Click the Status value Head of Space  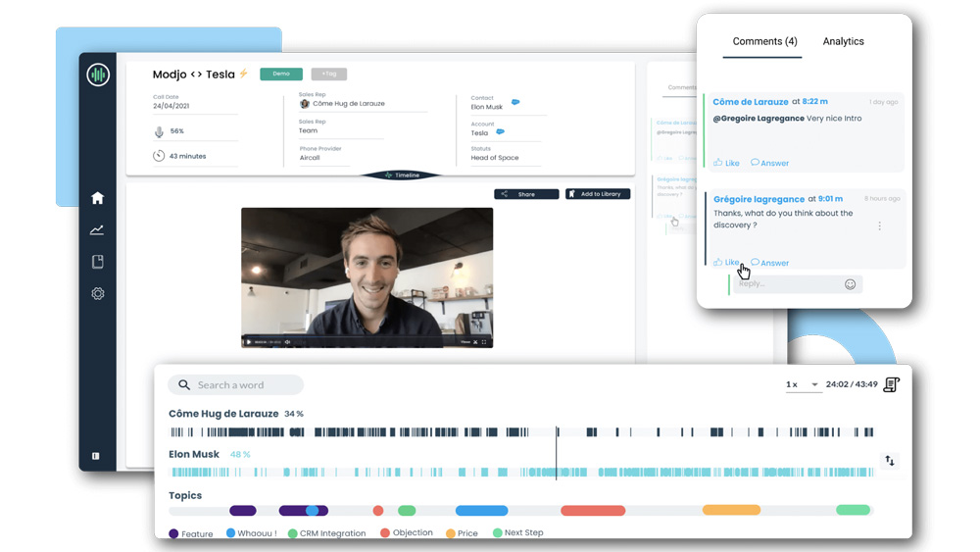495,158
